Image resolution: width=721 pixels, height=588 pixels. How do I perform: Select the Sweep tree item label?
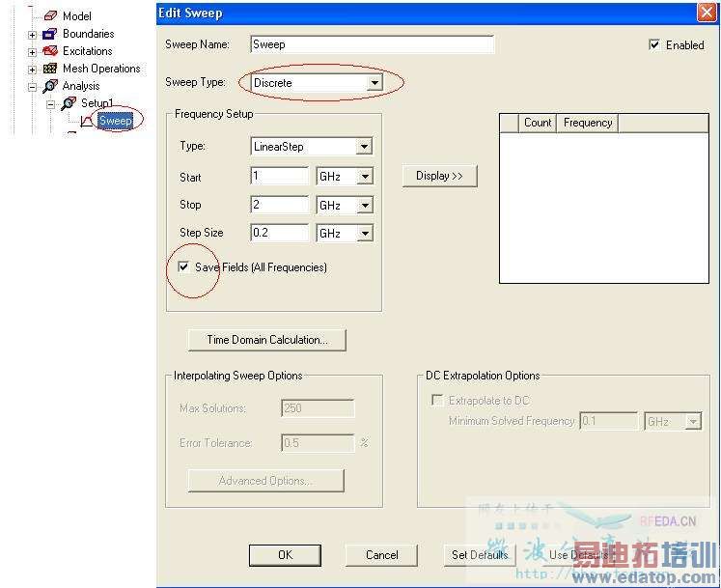click(x=116, y=121)
